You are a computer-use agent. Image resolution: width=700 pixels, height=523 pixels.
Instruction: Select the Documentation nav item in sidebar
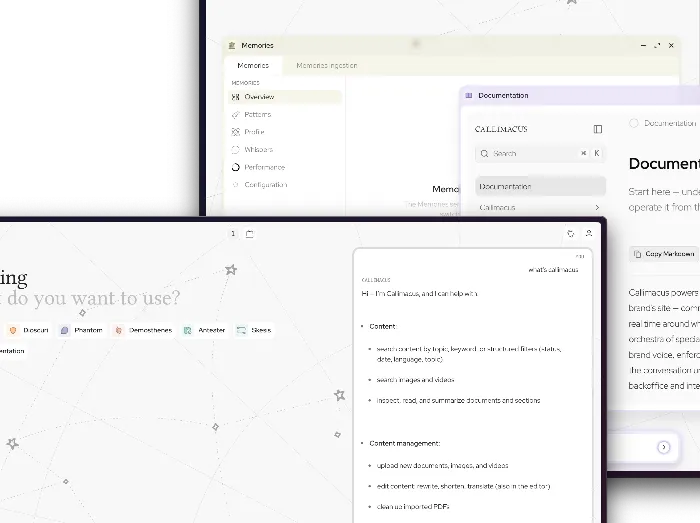(x=541, y=187)
